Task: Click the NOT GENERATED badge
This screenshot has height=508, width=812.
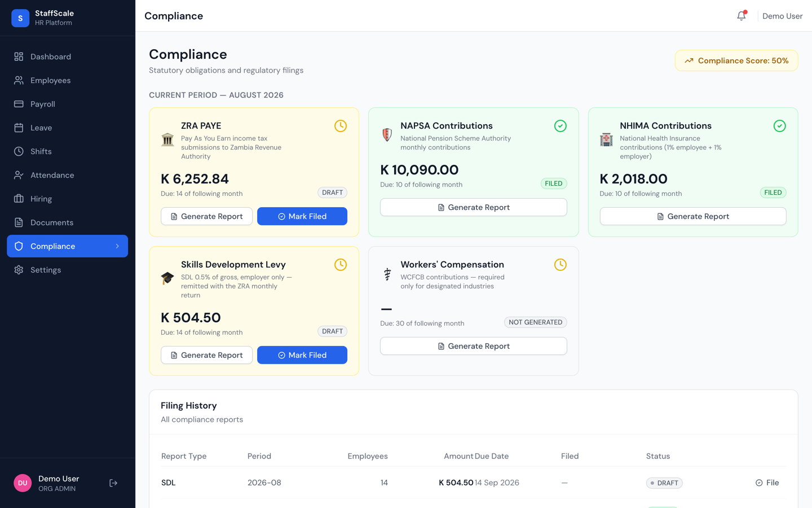Action: tap(535, 322)
